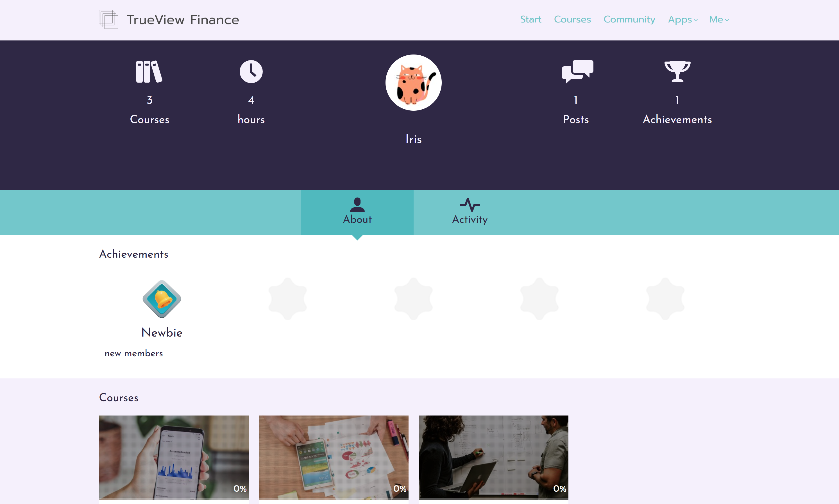Switch to the Activity tab
The height and width of the screenshot is (504, 839).
(x=470, y=212)
